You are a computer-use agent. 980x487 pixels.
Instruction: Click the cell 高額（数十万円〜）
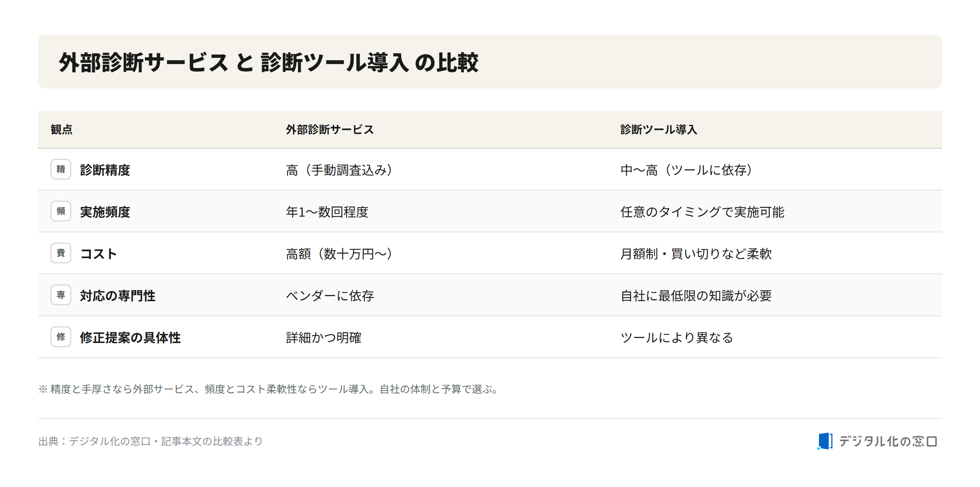(339, 254)
